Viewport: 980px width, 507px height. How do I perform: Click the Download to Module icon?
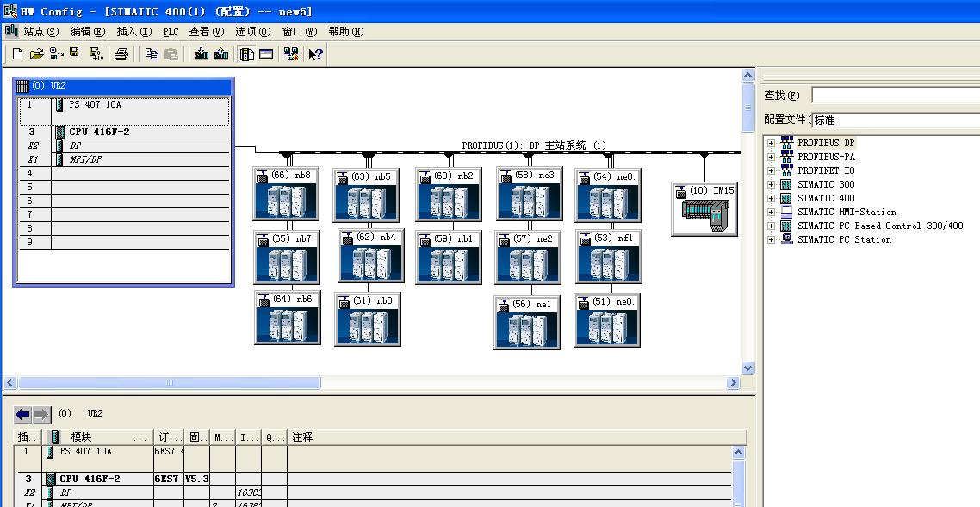[x=202, y=54]
